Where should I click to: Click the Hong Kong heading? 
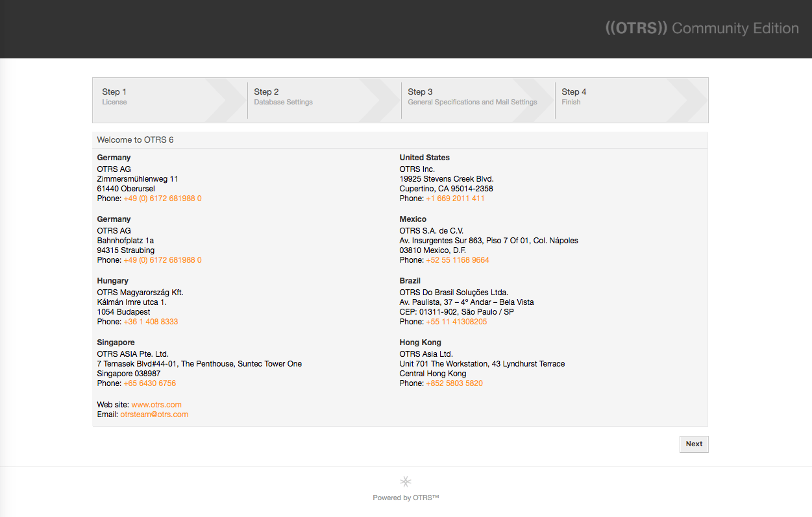pos(420,343)
